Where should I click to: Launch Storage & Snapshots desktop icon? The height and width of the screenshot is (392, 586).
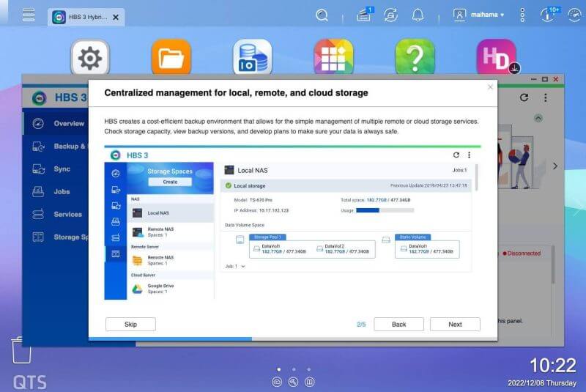[x=253, y=58]
